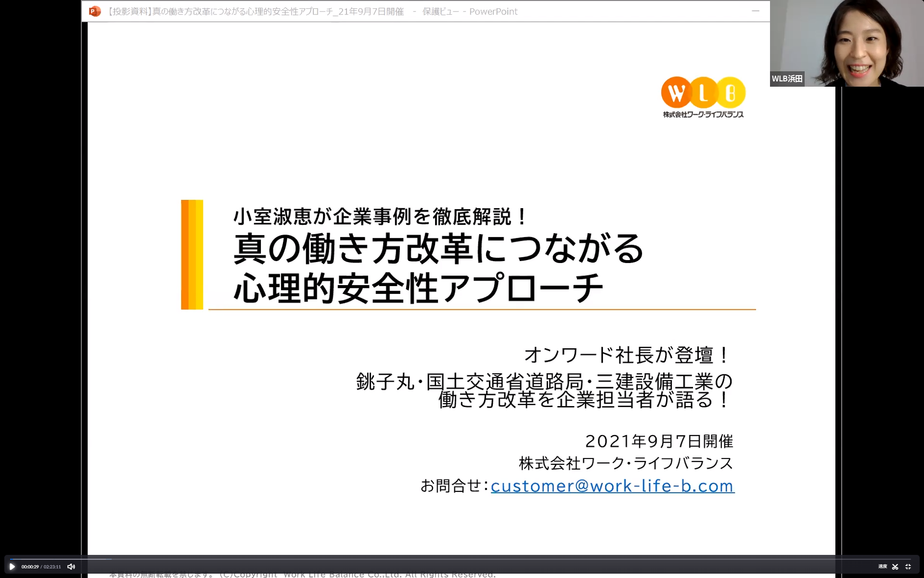Play the video

[12, 566]
